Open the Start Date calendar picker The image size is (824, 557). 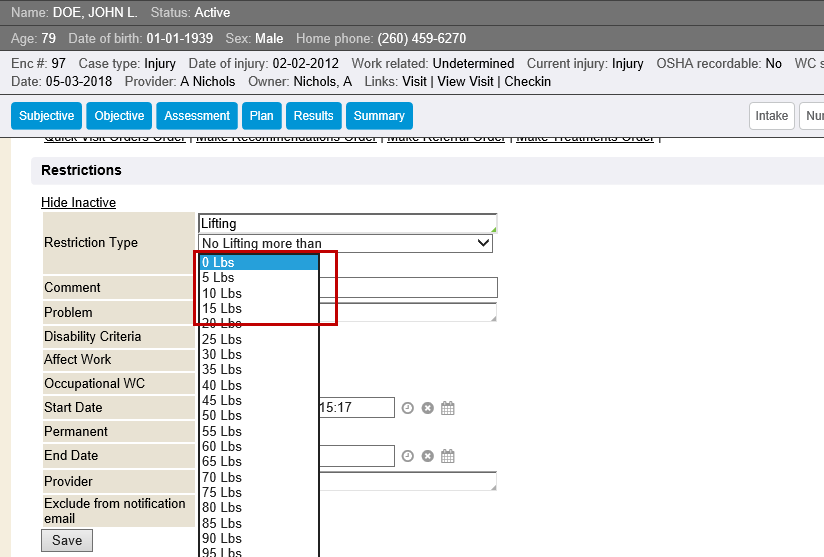[x=448, y=408]
